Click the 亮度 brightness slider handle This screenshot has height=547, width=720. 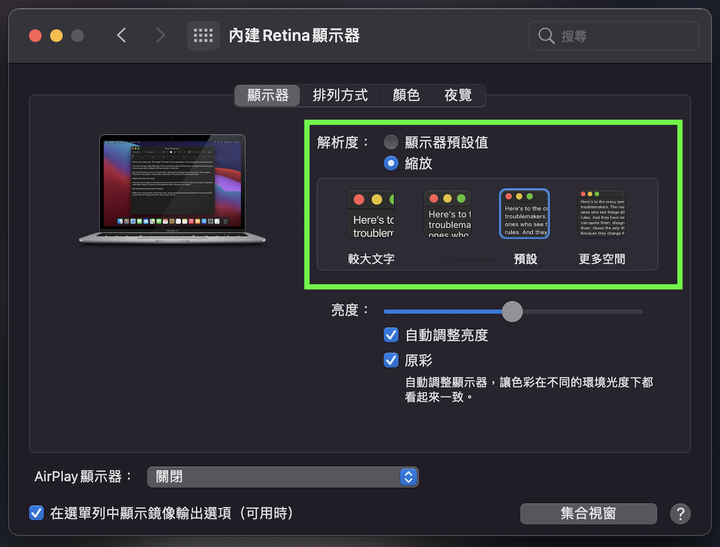pyautogui.click(x=512, y=312)
